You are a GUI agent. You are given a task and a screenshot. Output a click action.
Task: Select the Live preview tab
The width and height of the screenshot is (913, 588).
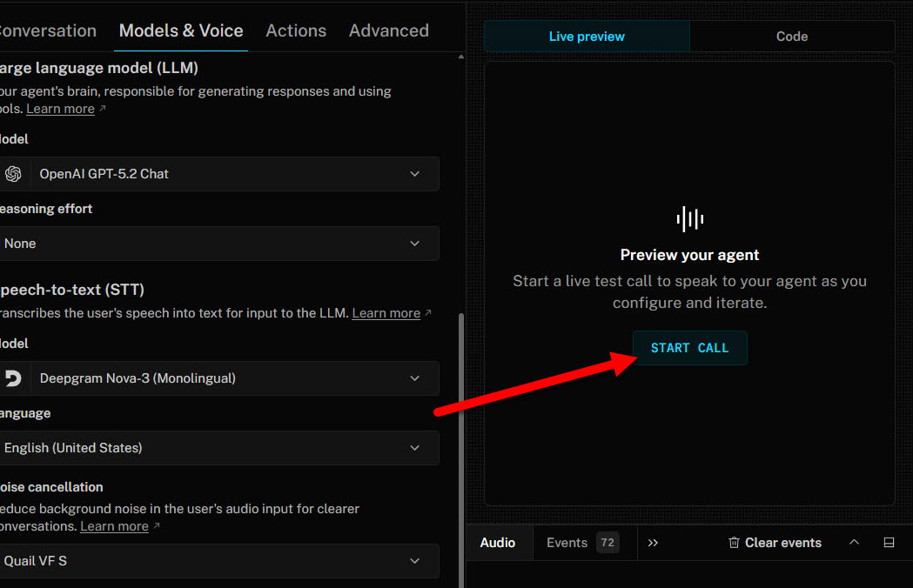587,36
